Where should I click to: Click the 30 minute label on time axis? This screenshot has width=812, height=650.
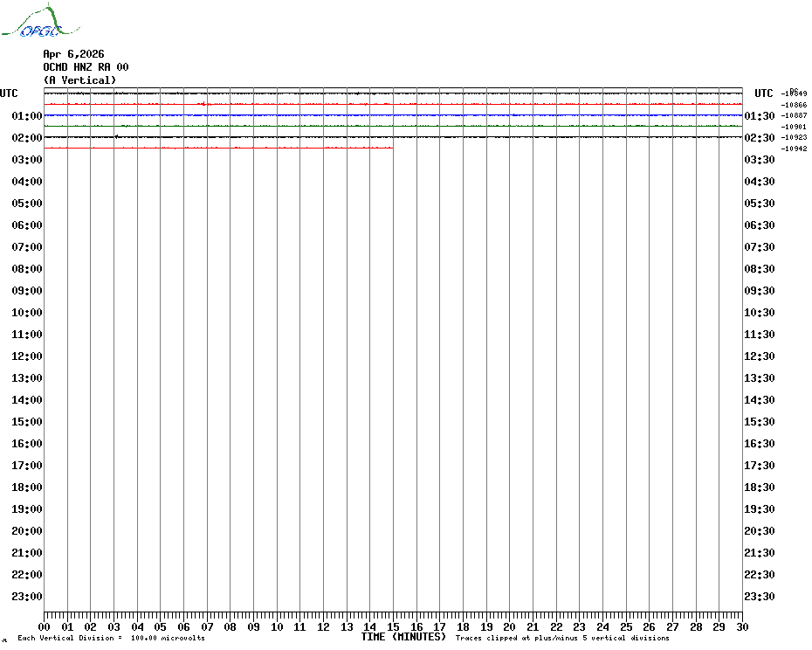pos(742,626)
